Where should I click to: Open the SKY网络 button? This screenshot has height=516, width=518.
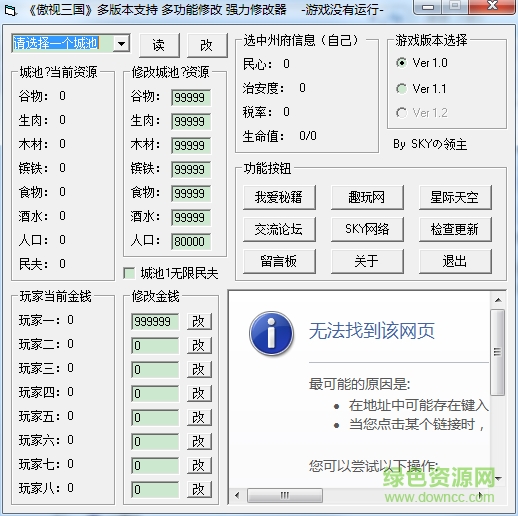(367, 229)
